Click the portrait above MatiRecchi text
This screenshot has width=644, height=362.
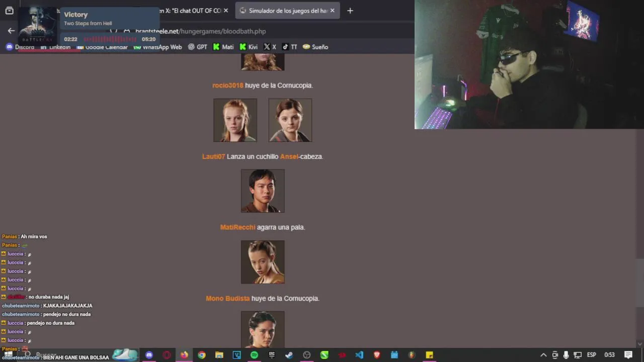[263, 191]
